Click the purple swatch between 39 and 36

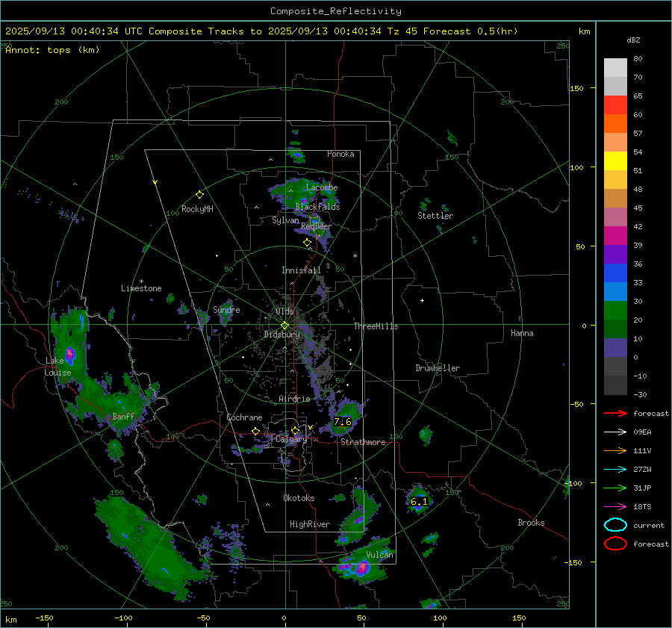[x=615, y=255]
